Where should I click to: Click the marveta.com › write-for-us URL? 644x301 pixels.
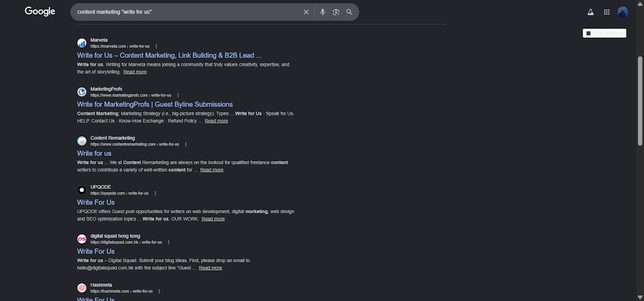pos(120,46)
